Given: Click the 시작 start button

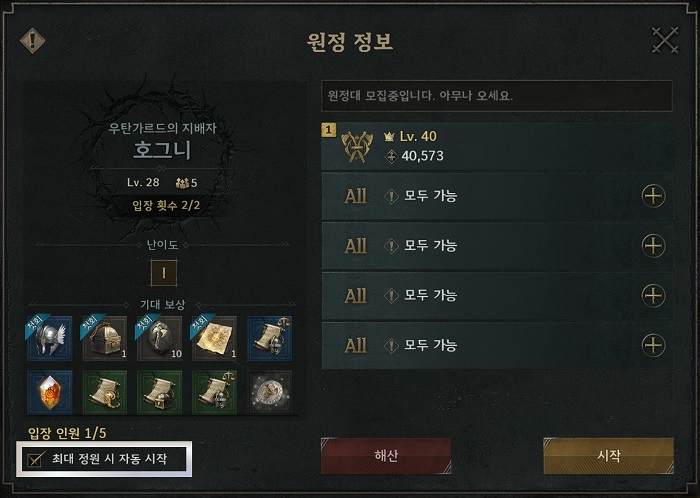Looking at the screenshot, I should pos(608,456).
